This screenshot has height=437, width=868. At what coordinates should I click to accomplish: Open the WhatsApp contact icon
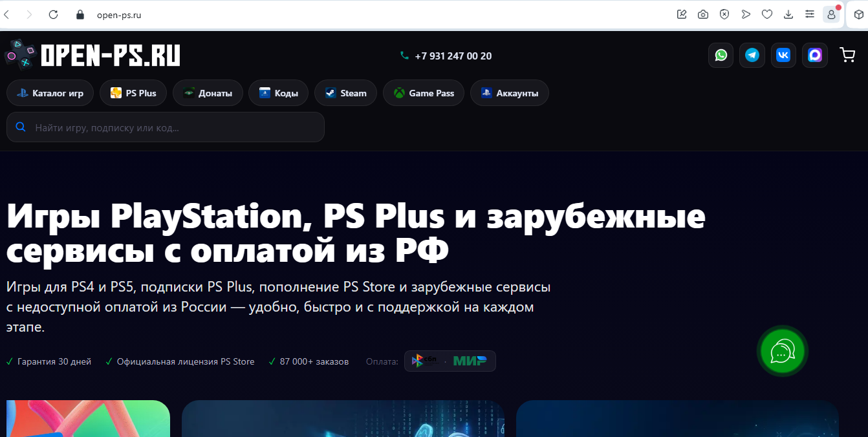point(721,56)
